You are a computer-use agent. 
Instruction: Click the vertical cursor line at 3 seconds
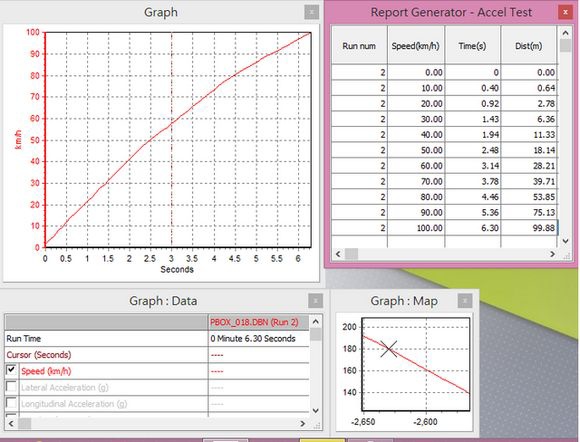[x=171, y=140]
